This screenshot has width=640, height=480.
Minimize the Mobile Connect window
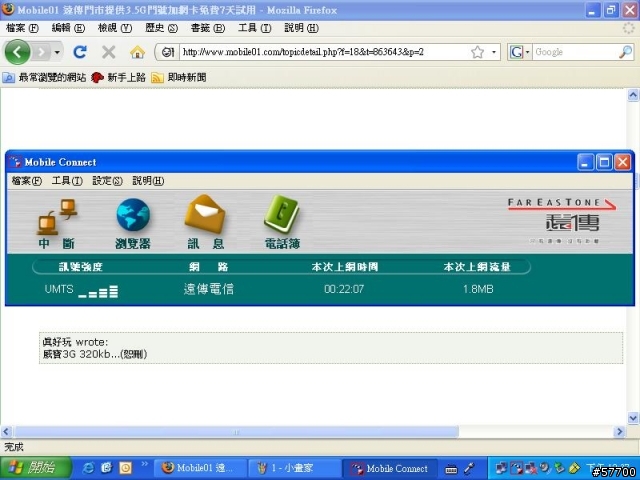point(585,162)
